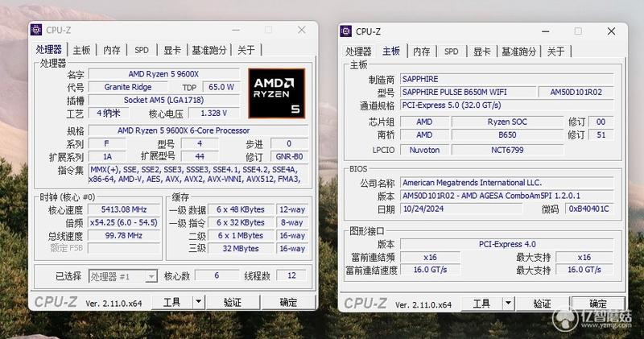The height and width of the screenshot is (339, 644).
Task: Open the SPD tab in left window
Action: pyautogui.click(x=142, y=50)
